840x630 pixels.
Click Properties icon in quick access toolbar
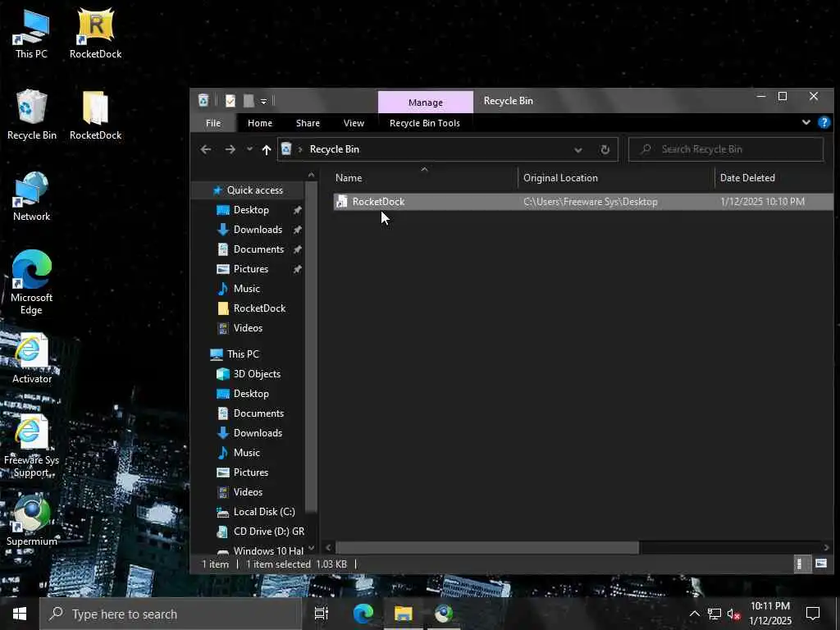tap(231, 101)
